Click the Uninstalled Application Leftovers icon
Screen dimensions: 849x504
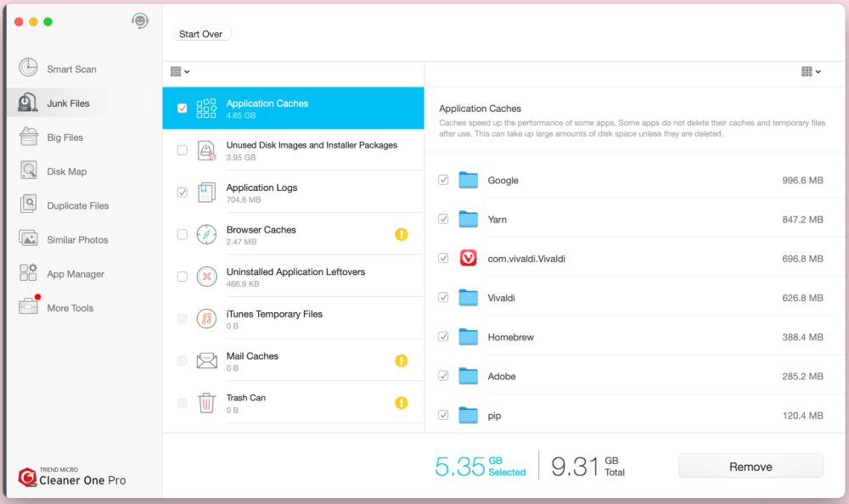pyautogui.click(x=206, y=277)
